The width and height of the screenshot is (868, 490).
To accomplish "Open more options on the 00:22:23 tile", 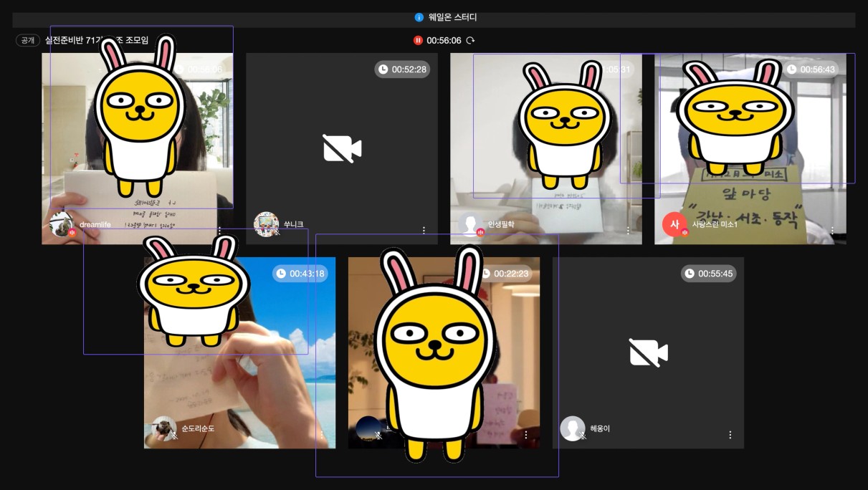I will coord(526,435).
